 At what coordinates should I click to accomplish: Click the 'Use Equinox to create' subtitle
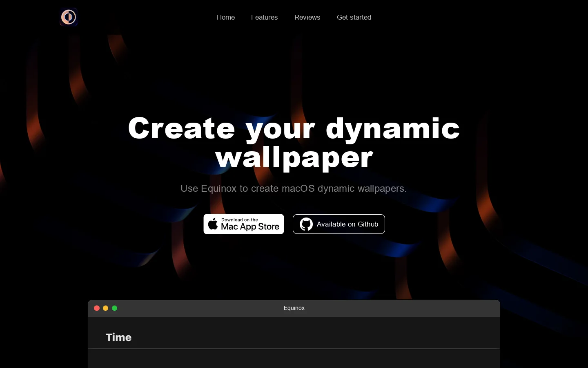click(x=294, y=188)
